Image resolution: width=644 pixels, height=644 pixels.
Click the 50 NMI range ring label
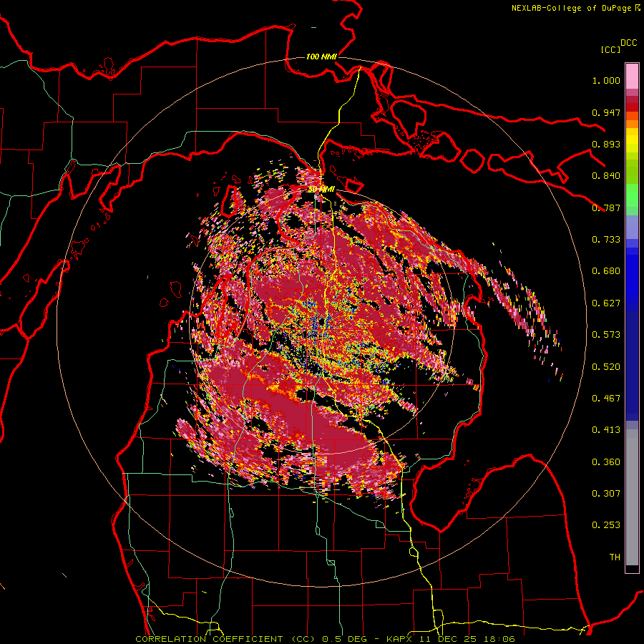[321, 189]
